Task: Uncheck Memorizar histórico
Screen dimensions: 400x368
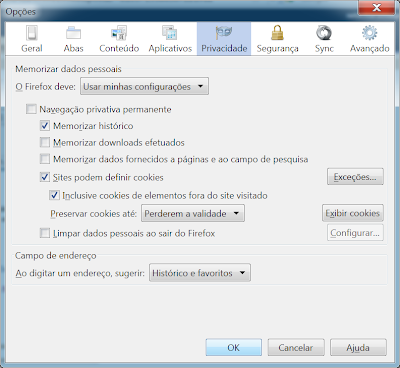Action: [x=45, y=126]
